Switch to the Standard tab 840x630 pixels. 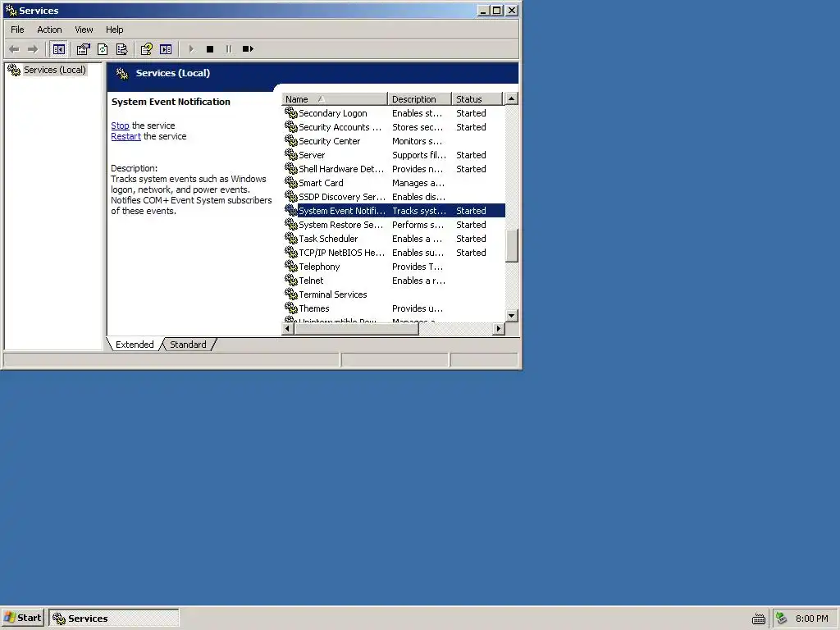pos(188,345)
